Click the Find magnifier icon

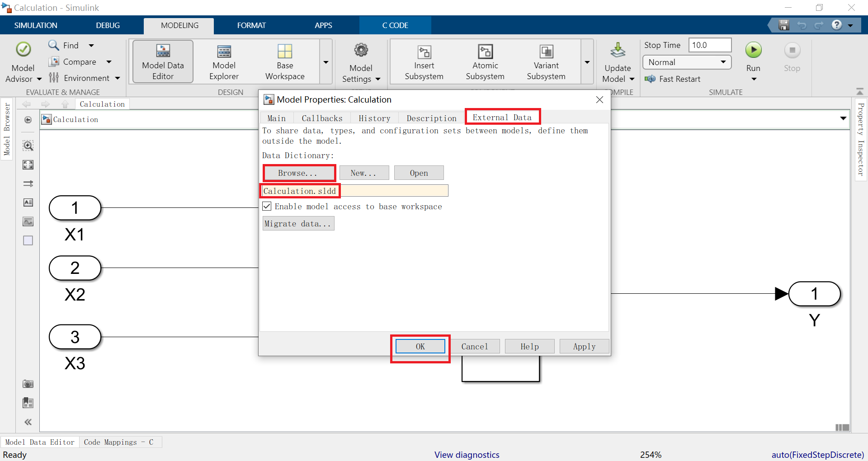click(x=54, y=45)
